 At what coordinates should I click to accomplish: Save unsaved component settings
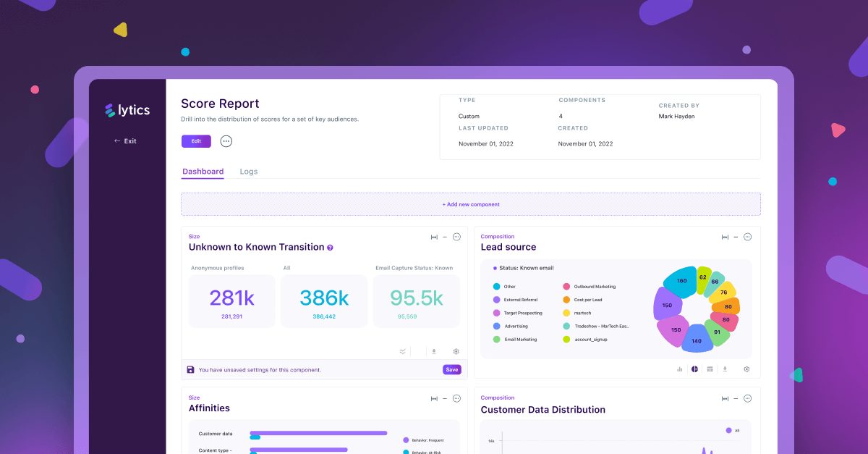tap(451, 369)
